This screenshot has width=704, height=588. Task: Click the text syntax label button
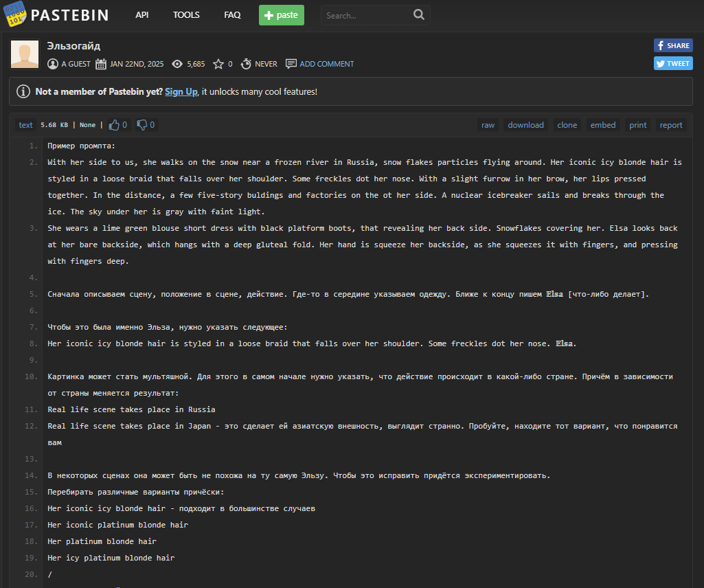(x=25, y=125)
